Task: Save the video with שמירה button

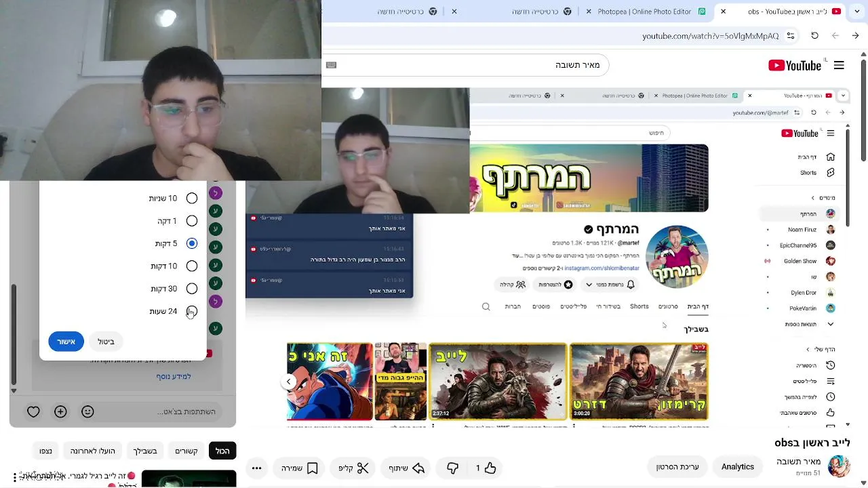Action: pos(299,468)
